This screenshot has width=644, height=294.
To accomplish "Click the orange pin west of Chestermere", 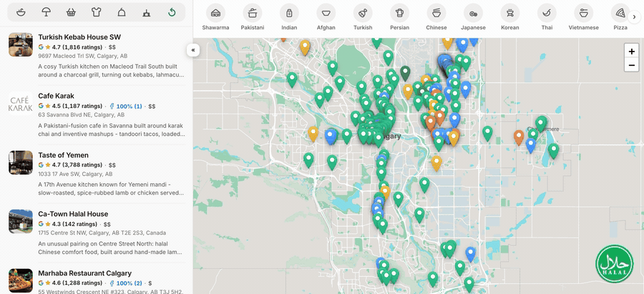I will pos(519,137).
